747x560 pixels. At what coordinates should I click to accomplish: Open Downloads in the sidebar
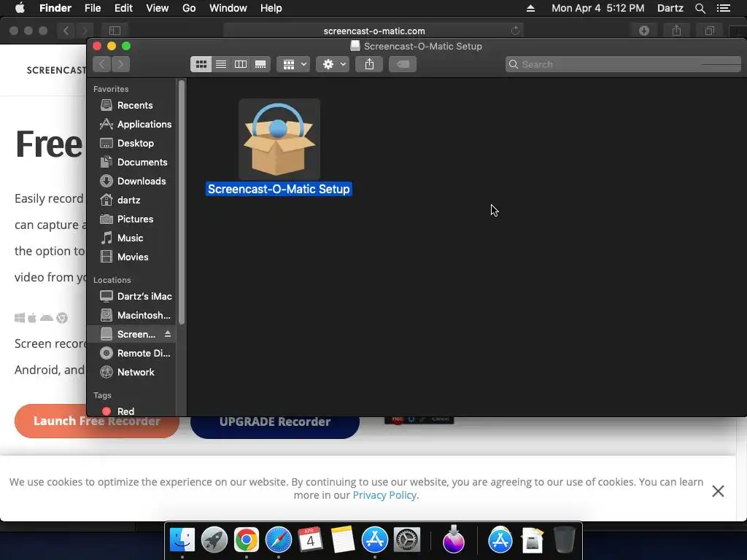[x=131, y=181]
